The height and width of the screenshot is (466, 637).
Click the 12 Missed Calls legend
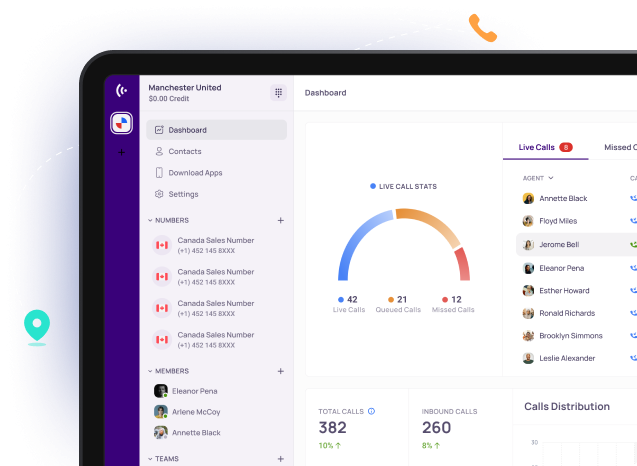pos(453,304)
